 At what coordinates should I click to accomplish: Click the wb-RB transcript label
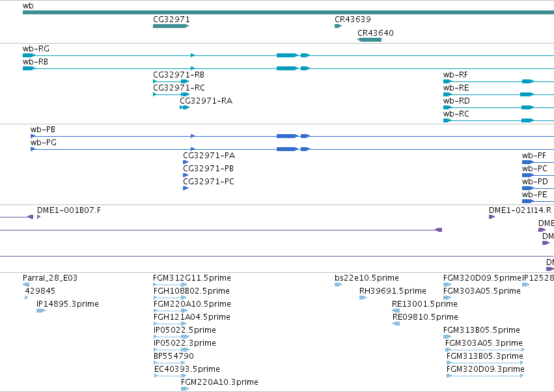click(x=35, y=62)
